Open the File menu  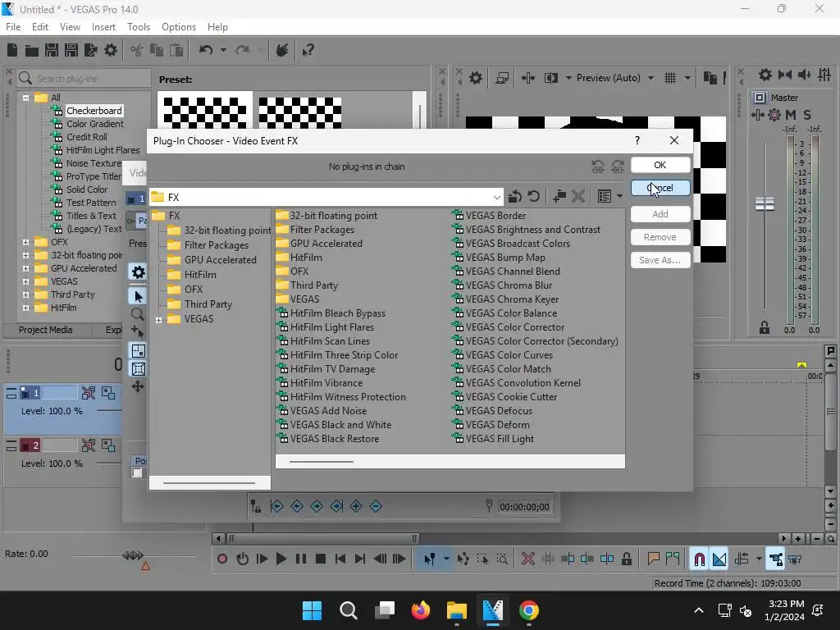[x=13, y=27]
